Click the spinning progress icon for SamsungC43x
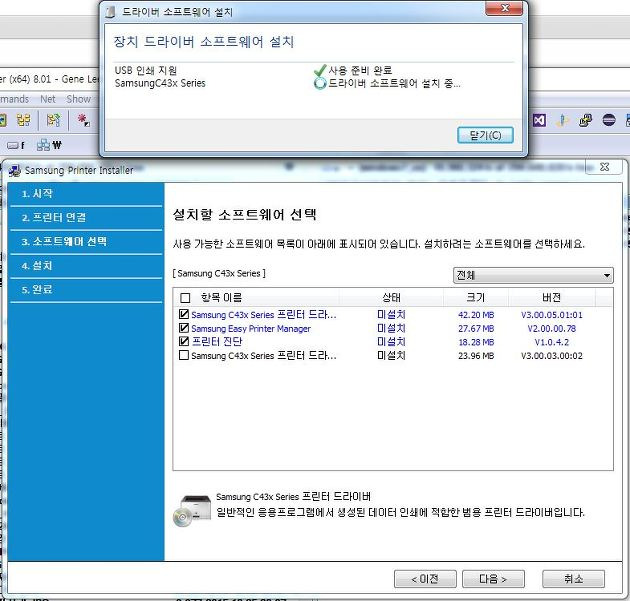The image size is (630, 601). tap(320, 83)
